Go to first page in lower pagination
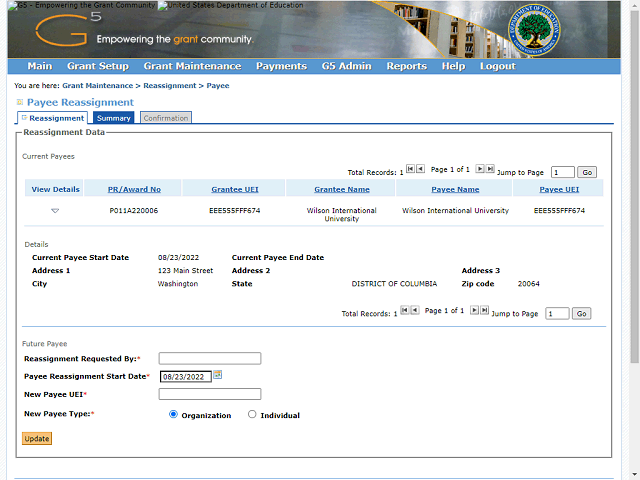 pos(404,310)
